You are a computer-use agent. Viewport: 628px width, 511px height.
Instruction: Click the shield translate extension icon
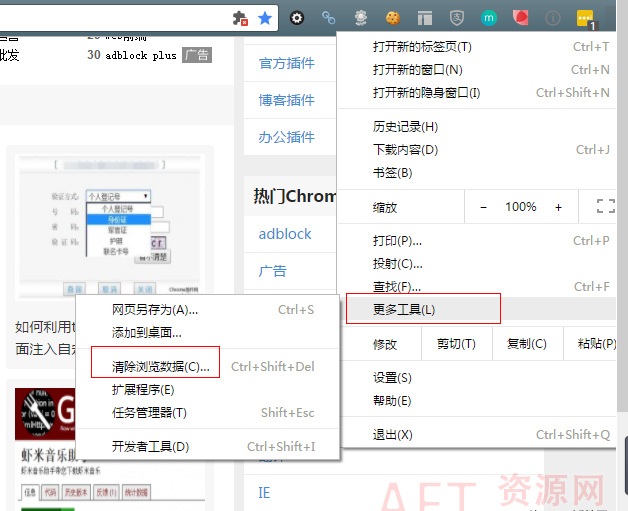457,18
